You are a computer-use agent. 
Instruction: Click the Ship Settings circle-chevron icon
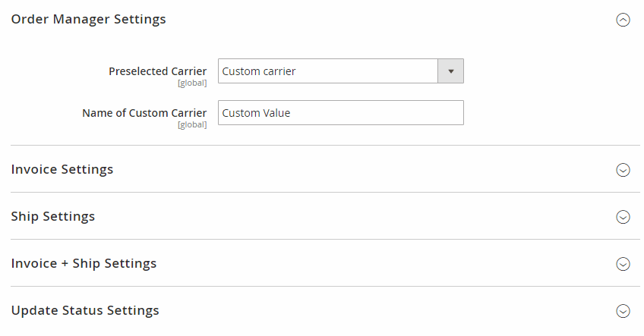[623, 217]
